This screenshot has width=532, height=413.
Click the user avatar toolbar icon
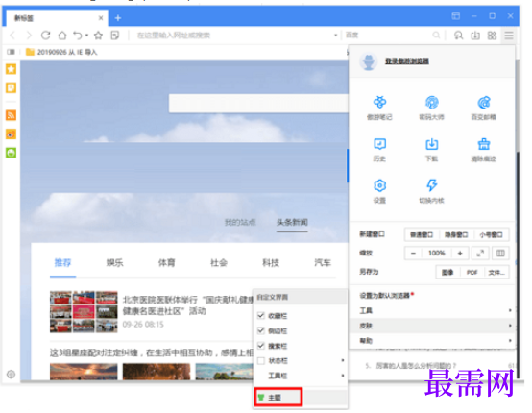click(x=458, y=36)
